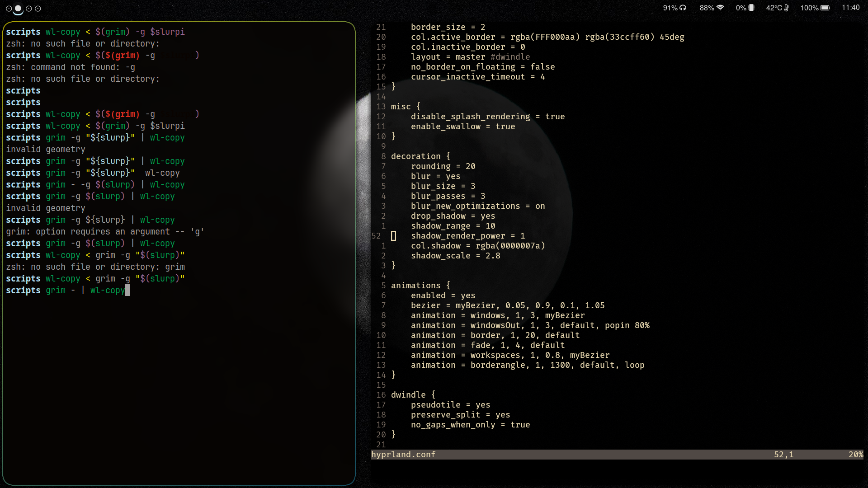Click the 'animations {' block header

pos(420,286)
